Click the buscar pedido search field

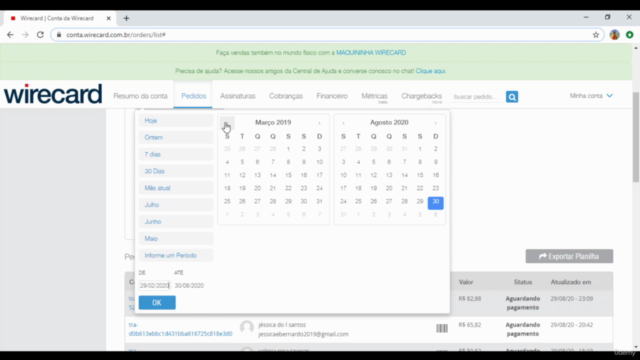478,97
